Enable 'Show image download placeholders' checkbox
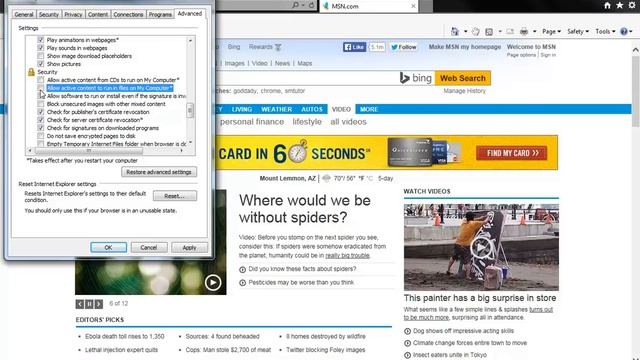This screenshot has width=640, height=360. 40,56
